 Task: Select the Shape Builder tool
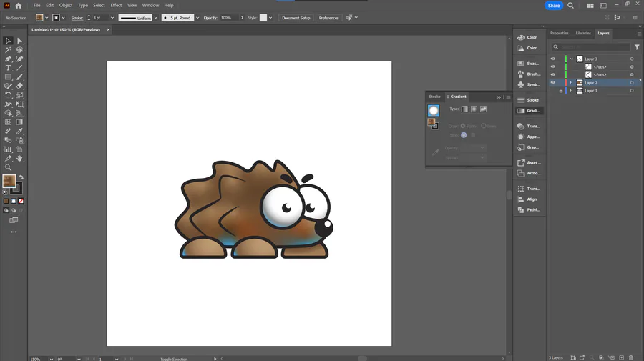click(8, 113)
